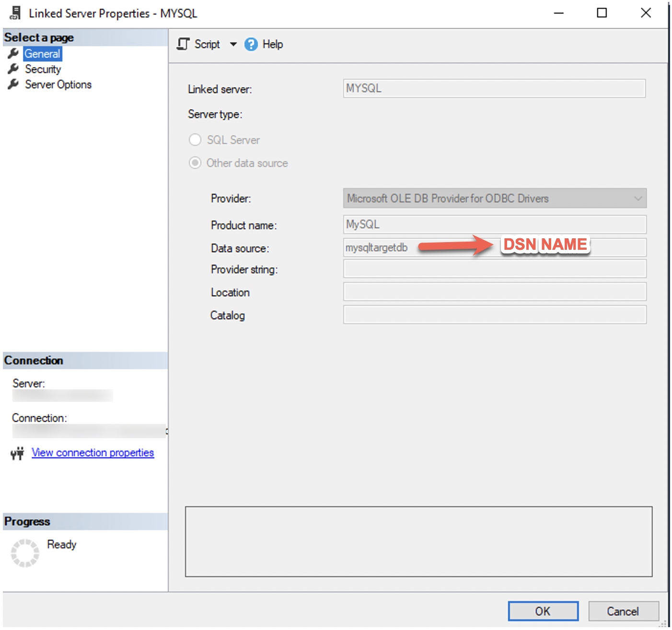This screenshot has width=672, height=630.
Task: Click the Location field
Action: (495, 292)
